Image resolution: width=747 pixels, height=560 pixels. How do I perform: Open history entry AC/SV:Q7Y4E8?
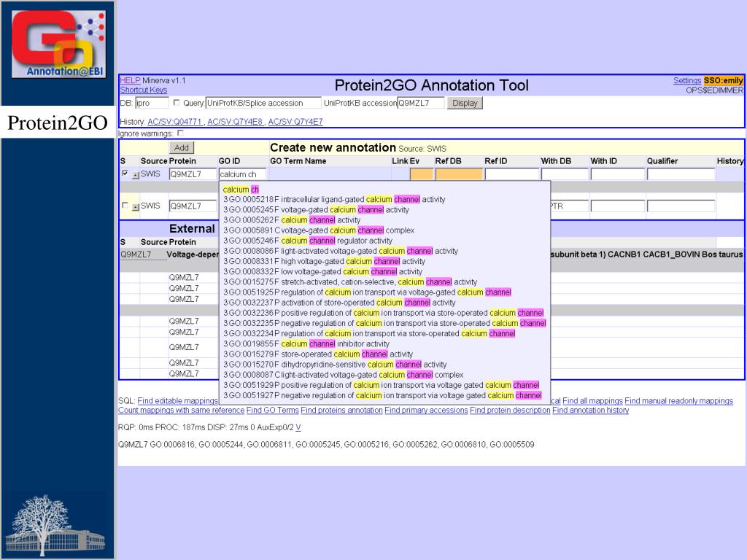pos(235,122)
